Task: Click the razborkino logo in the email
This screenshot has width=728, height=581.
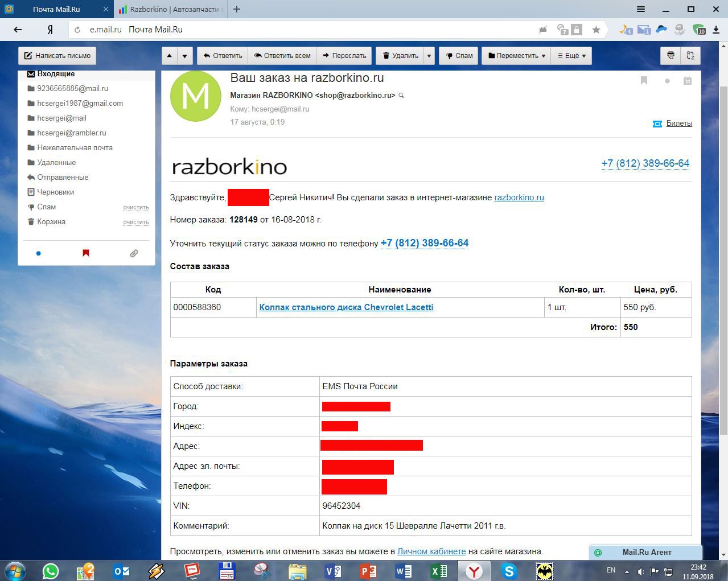Action: tap(229, 167)
